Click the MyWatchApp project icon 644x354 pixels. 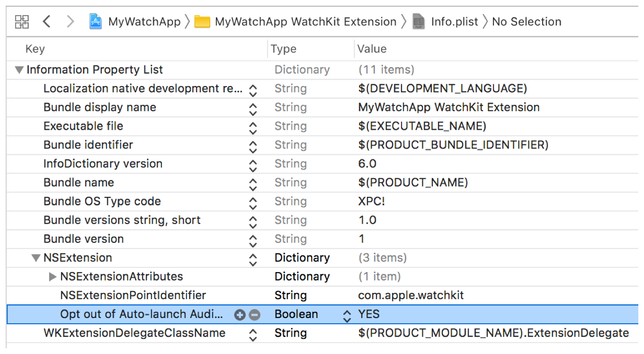[96, 21]
